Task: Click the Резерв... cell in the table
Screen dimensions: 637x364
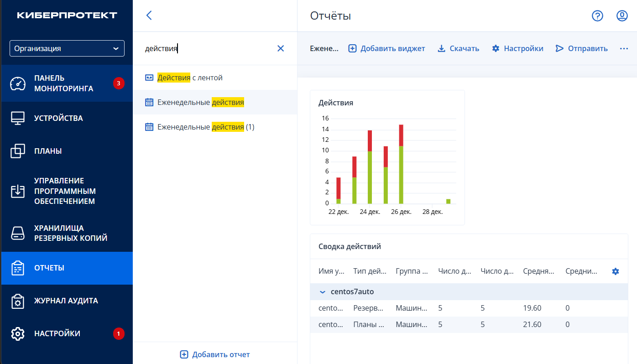Action: (x=369, y=308)
